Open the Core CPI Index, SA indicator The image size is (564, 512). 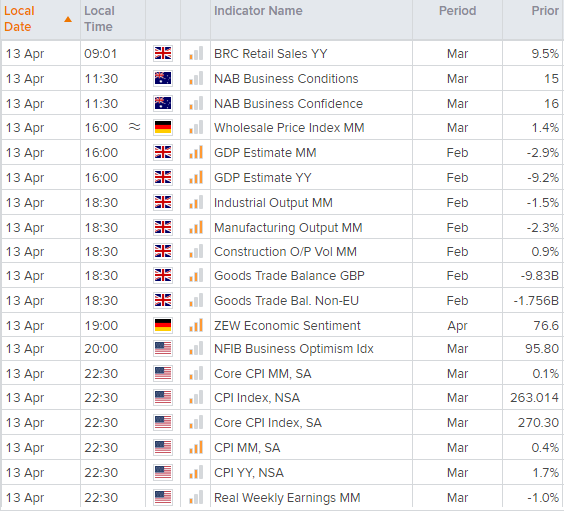click(x=268, y=422)
